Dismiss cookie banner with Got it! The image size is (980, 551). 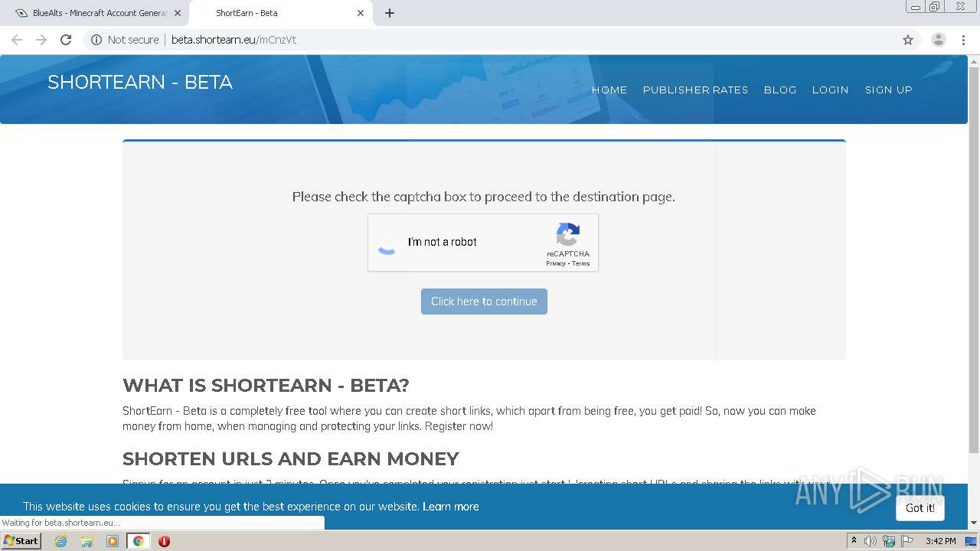pyautogui.click(x=920, y=508)
